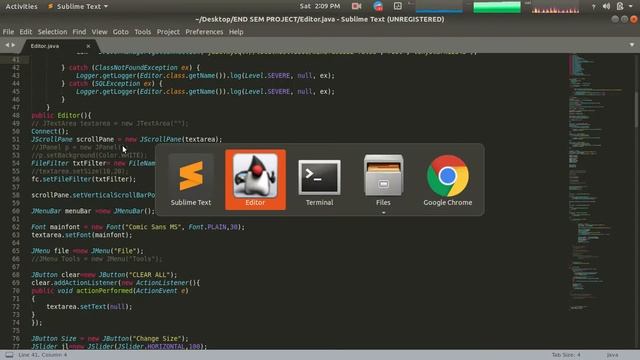Open the tab list dropdown arrow
Screen dimensions: 640x360
[x=632, y=45]
